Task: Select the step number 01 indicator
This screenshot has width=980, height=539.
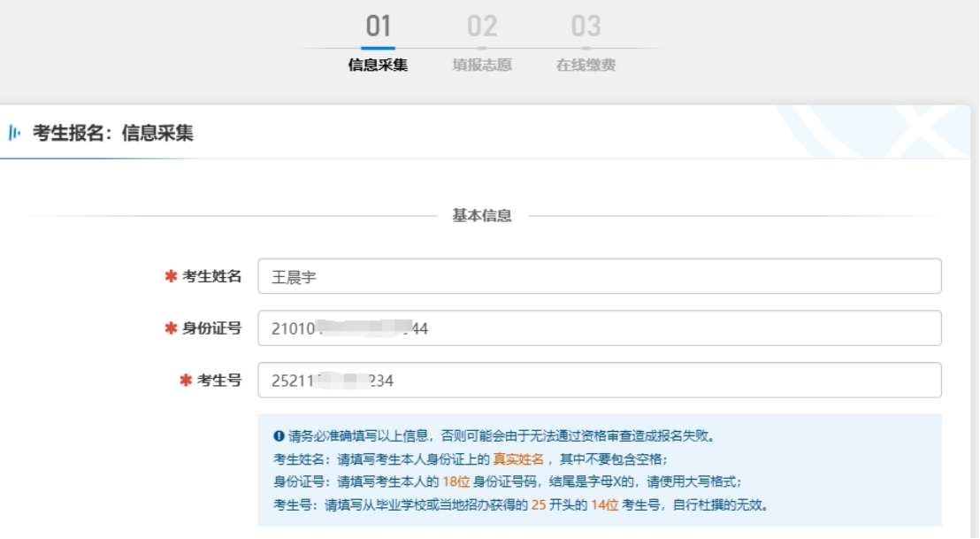Action: coord(379,27)
